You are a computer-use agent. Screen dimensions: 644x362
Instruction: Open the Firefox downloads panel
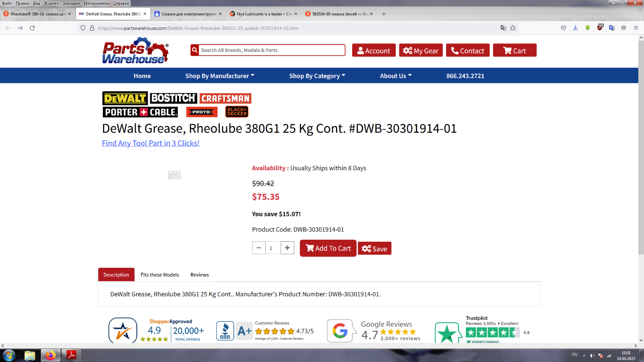(576, 28)
